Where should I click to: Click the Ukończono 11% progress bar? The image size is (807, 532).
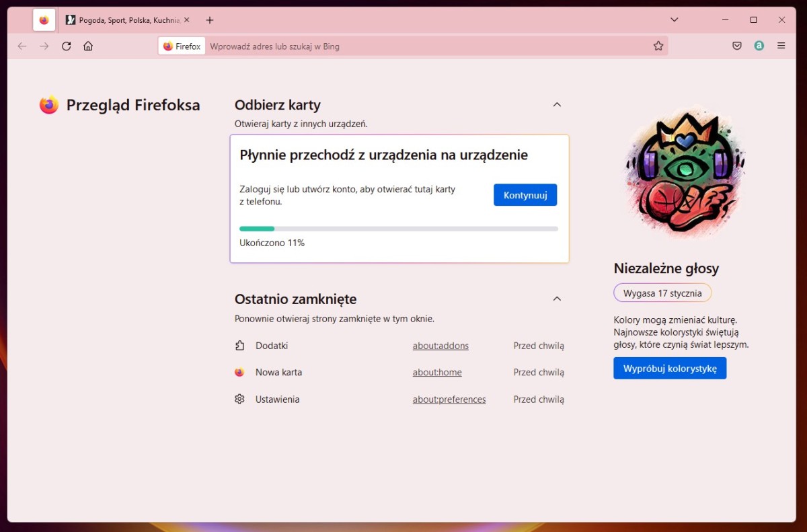[x=398, y=229]
